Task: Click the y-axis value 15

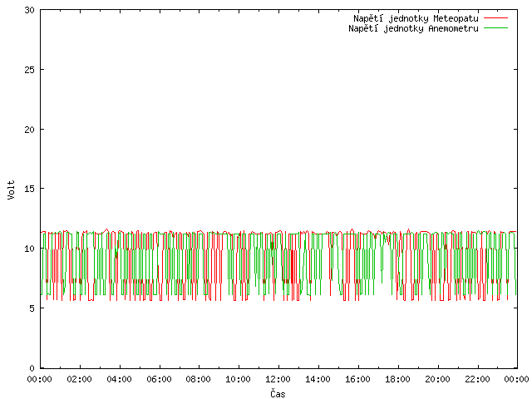Action: (x=30, y=189)
